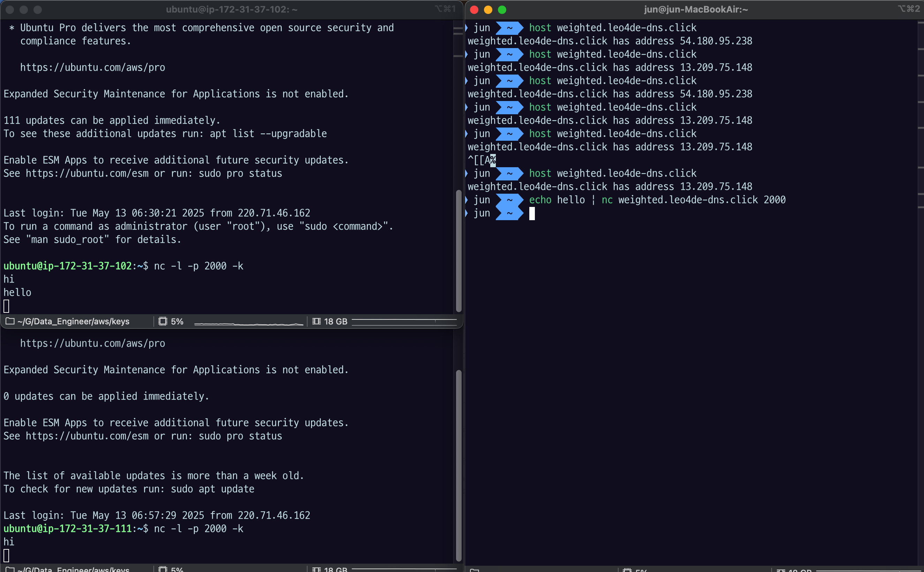Open the https://ubuntu.com/aws/pro link in top pane
This screenshot has width=924, height=572.
click(x=92, y=68)
